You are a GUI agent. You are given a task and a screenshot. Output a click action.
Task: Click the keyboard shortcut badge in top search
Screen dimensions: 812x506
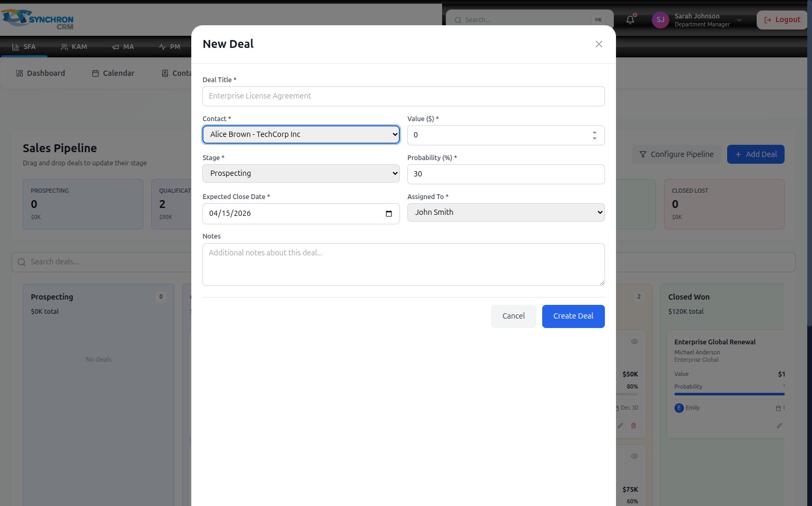click(598, 20)
